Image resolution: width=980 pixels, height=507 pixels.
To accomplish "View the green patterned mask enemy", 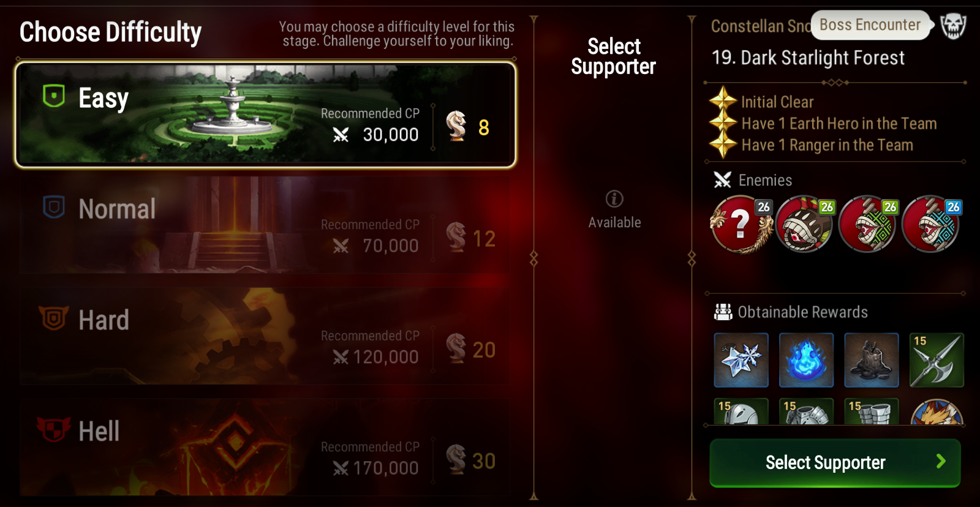I will pos(868,224).
